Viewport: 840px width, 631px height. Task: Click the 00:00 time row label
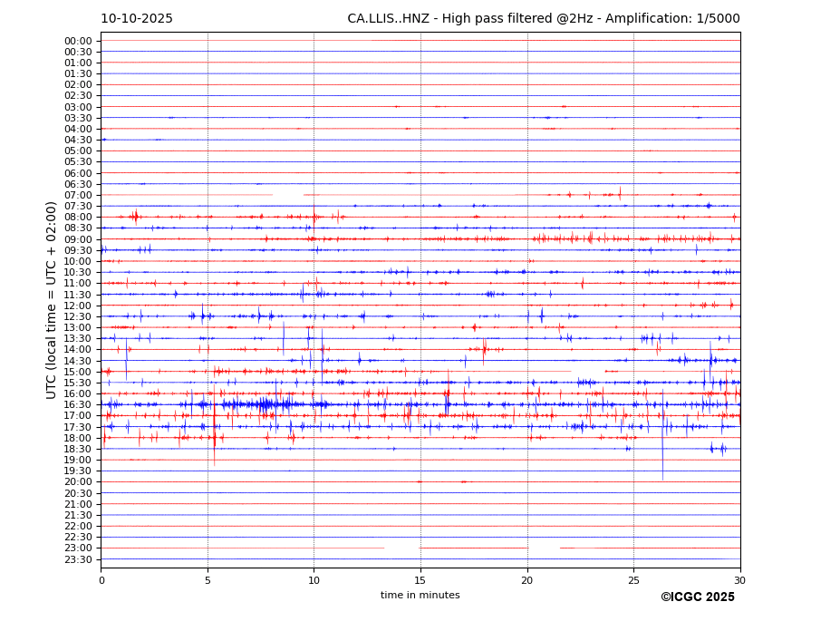(x=77, y=41)
